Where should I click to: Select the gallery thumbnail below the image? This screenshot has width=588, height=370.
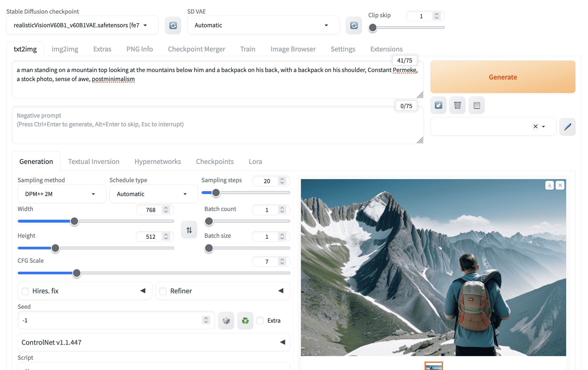(434, 366)
